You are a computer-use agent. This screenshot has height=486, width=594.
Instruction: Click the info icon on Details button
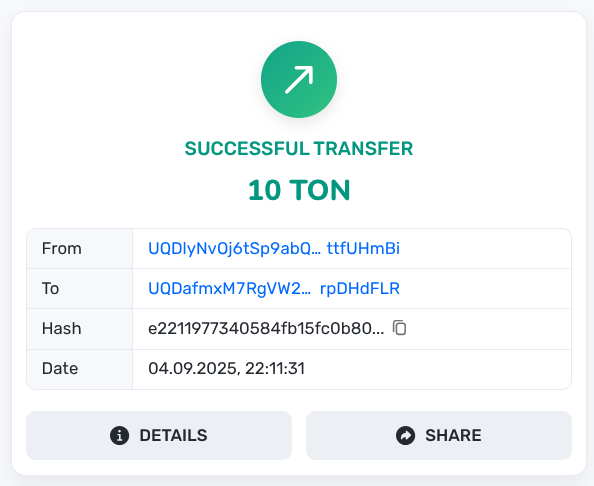click(119, 435)
